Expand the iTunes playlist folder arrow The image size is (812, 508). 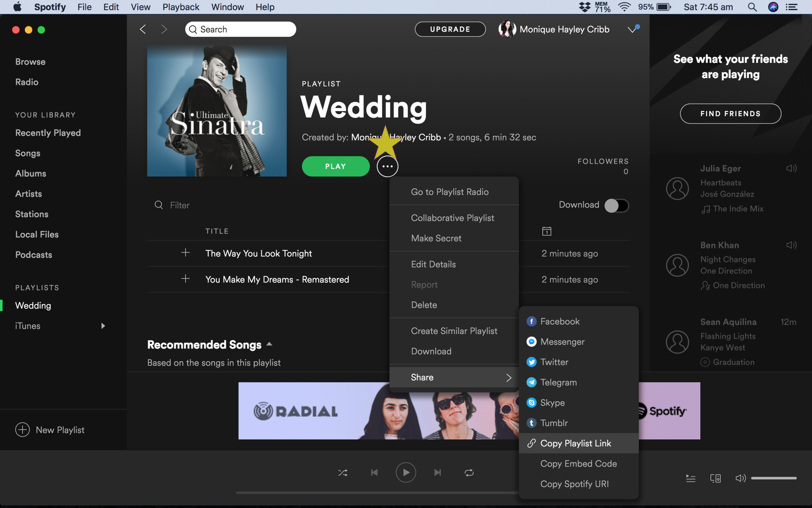point(103,326)
